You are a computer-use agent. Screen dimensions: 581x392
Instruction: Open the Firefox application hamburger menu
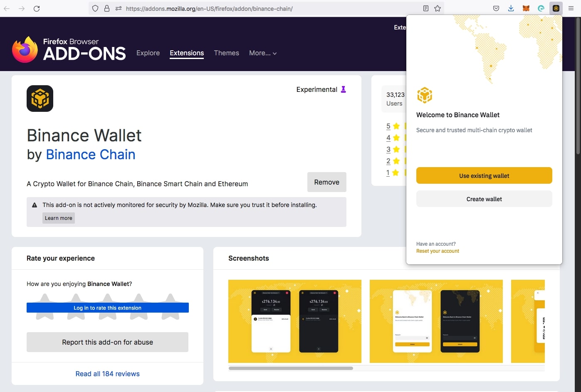click(x=571, y=8)
